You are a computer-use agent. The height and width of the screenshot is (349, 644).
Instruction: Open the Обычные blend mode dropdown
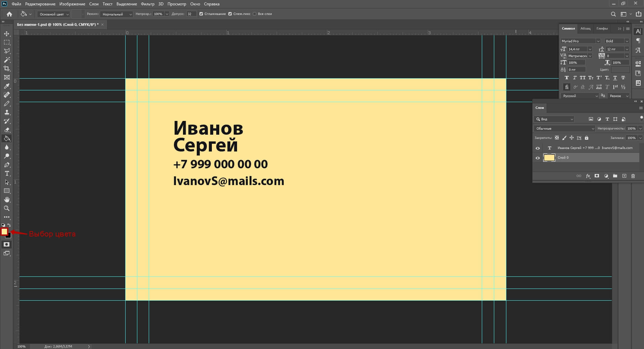(x=564, y=129)
